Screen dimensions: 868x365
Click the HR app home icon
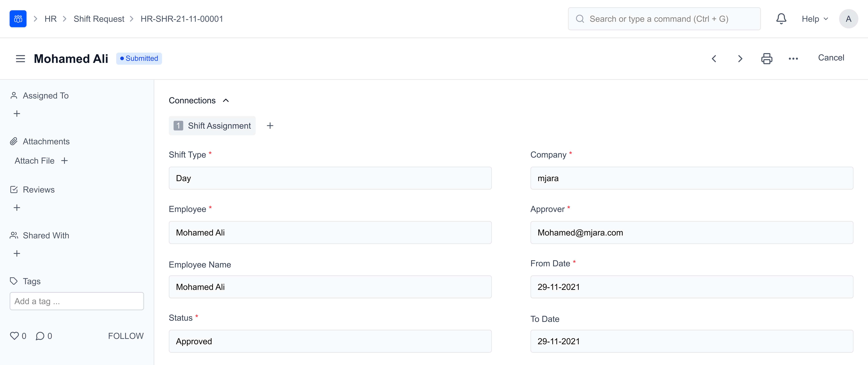point(18,19)
